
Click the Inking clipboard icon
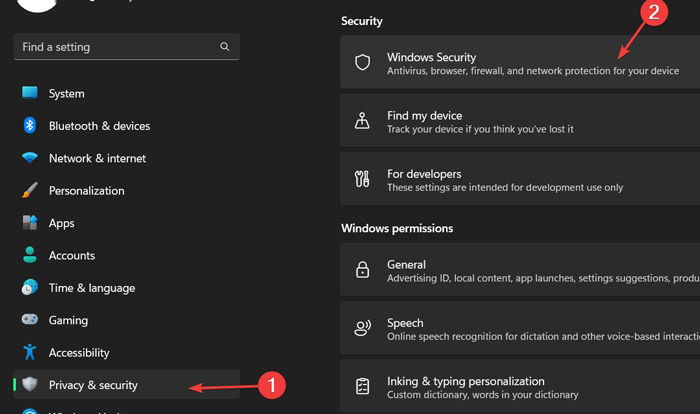pyautogui.click(x=362, y=386)
